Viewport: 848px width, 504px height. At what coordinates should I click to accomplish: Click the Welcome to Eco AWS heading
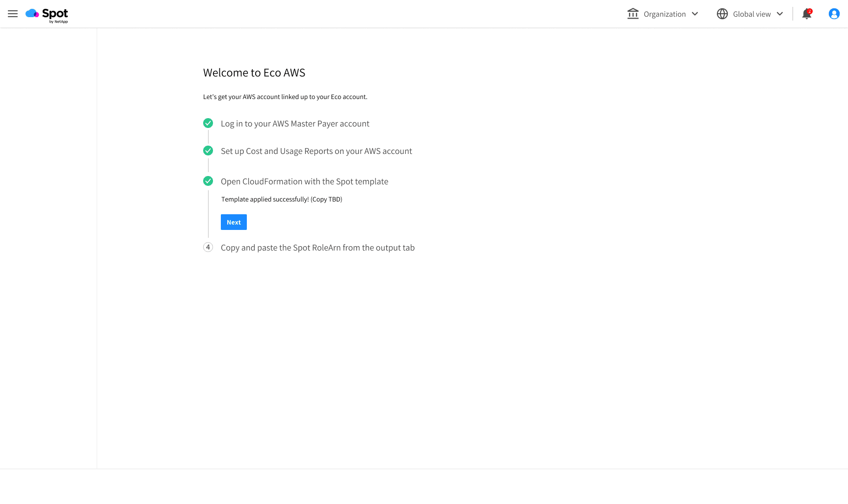[254, 73]
